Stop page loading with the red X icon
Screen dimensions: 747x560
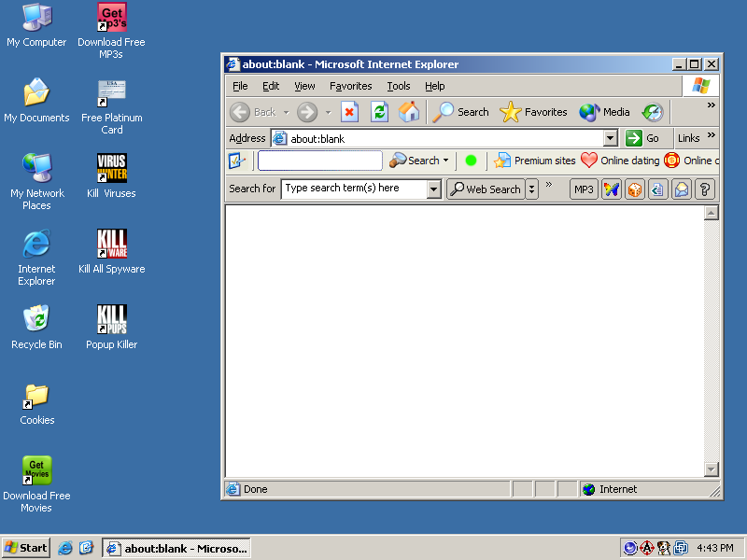pos(349,112)
